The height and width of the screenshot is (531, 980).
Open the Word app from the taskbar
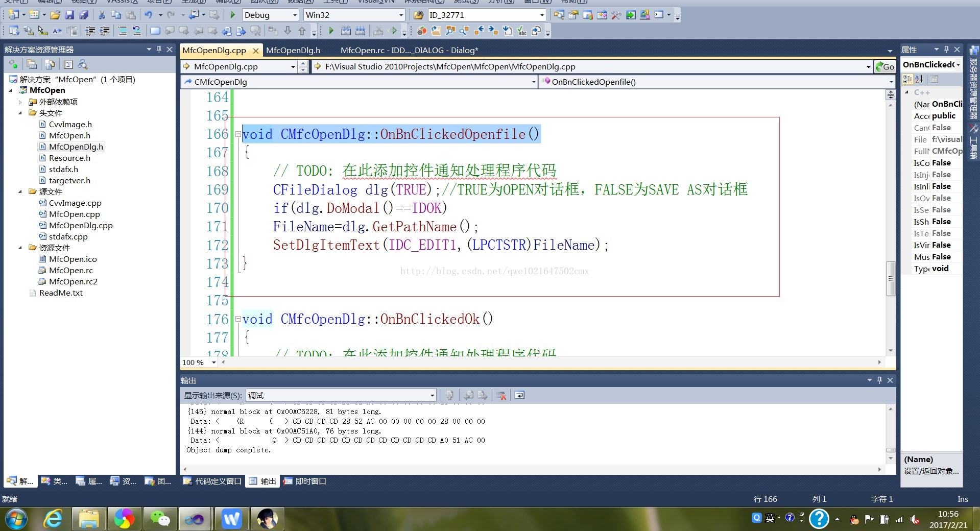click(231, 519)
